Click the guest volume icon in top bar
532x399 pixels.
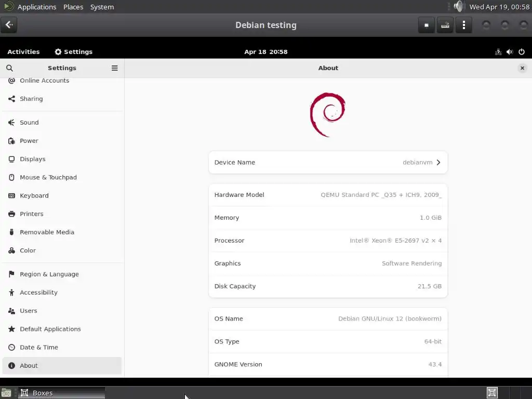[510, 52]
